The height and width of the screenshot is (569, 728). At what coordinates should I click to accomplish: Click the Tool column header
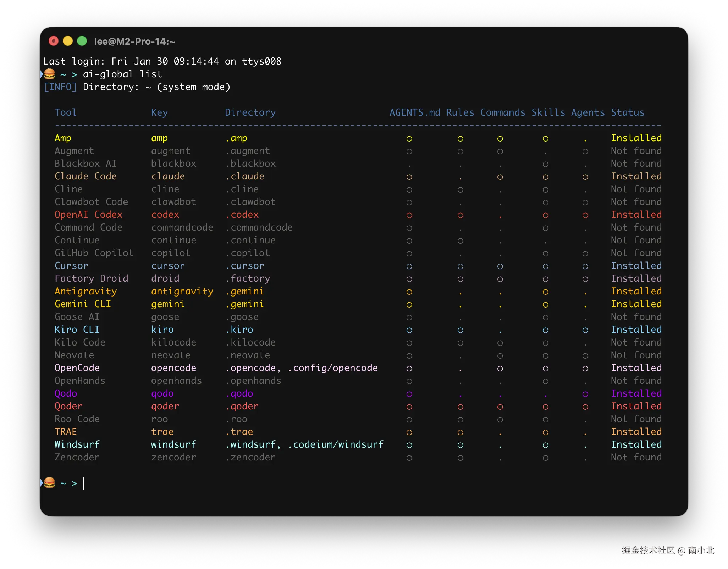point(66,112)
